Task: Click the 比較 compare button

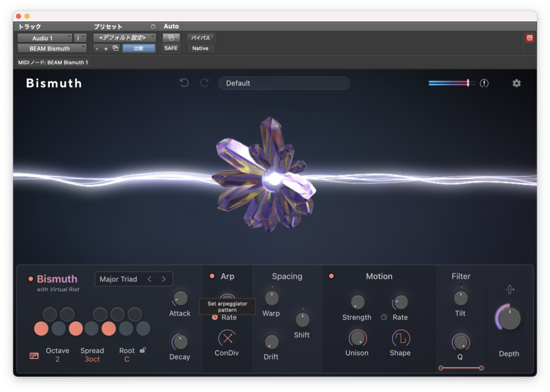Action: click(x=139, y=48)
